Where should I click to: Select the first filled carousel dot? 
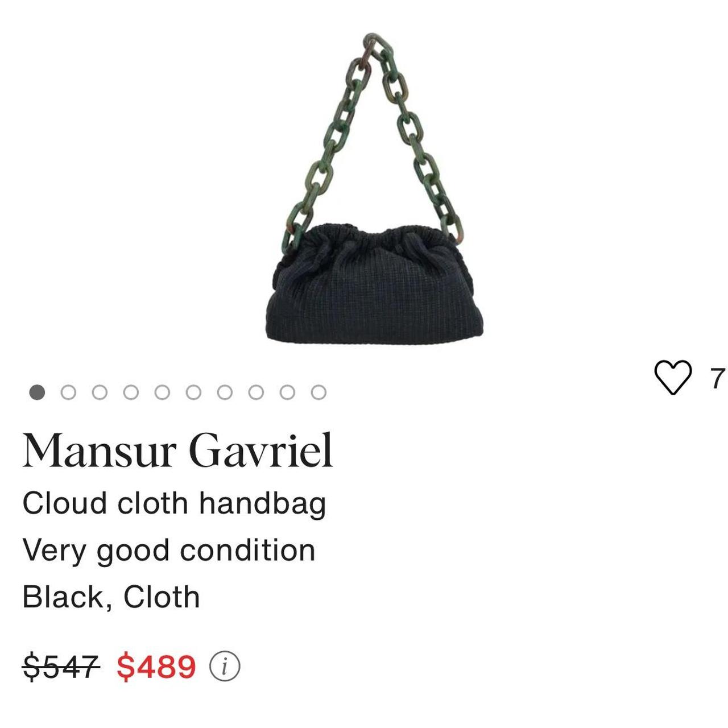click(x=37, y=392)
